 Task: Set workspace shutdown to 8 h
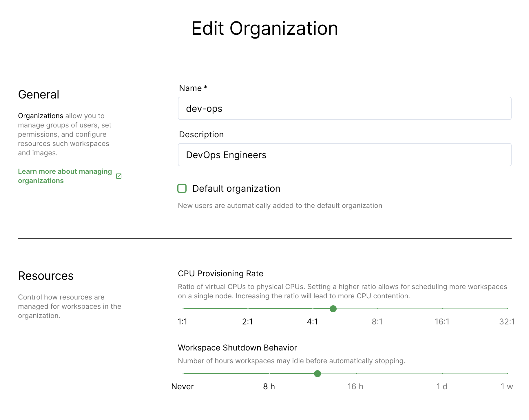point(269,374)
